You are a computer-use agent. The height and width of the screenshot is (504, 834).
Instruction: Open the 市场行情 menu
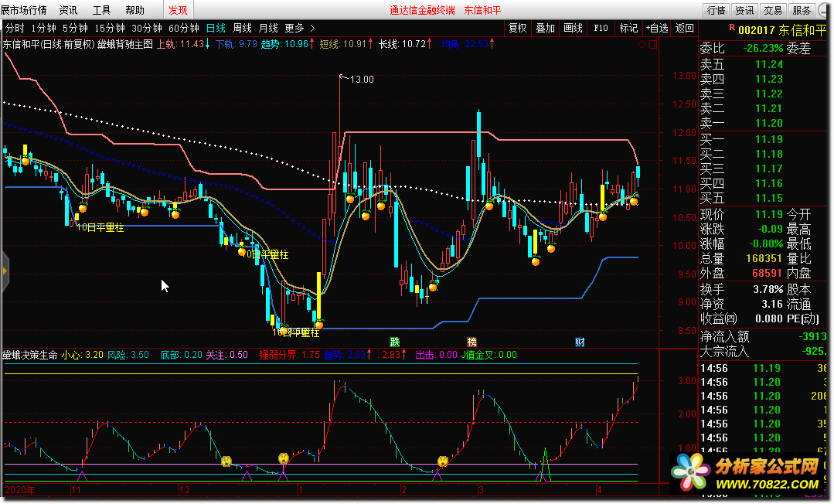point(23,10)
